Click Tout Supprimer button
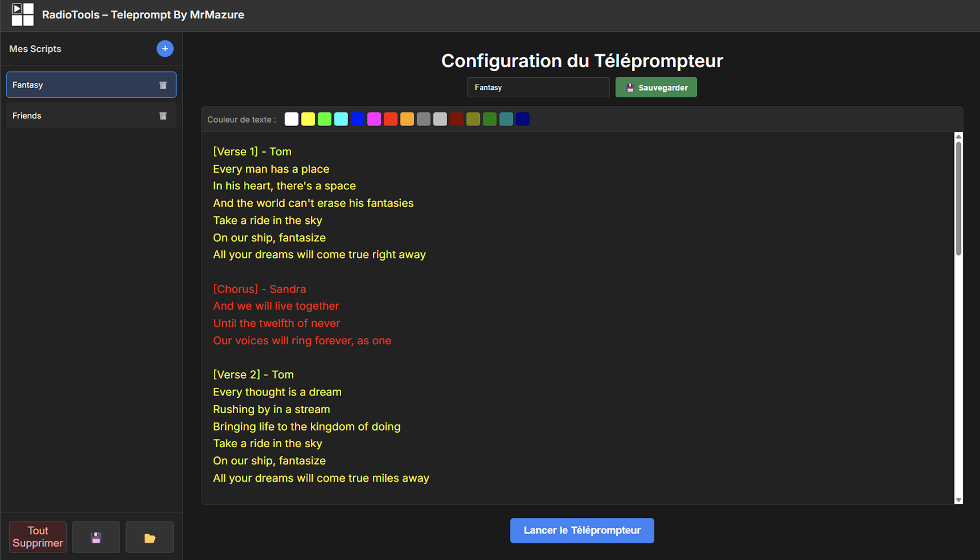Screen dimensions: 980x560 click(38, 537)
